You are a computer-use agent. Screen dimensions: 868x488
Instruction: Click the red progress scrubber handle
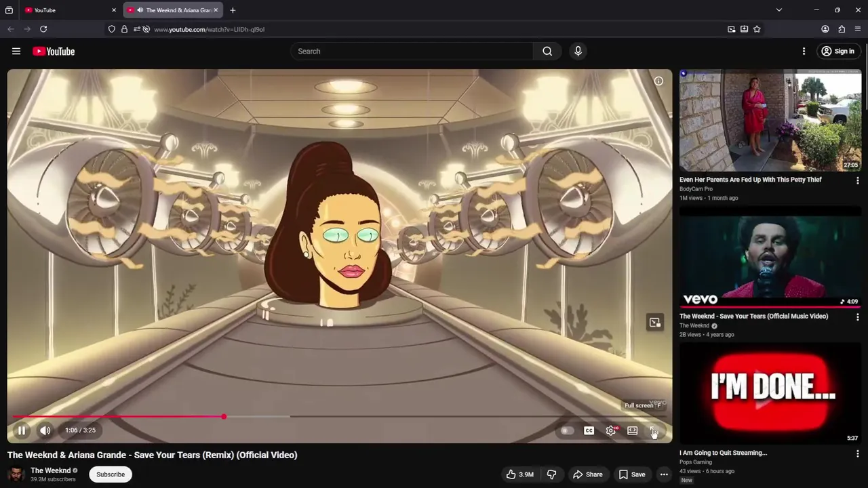(x=224, y=416)
